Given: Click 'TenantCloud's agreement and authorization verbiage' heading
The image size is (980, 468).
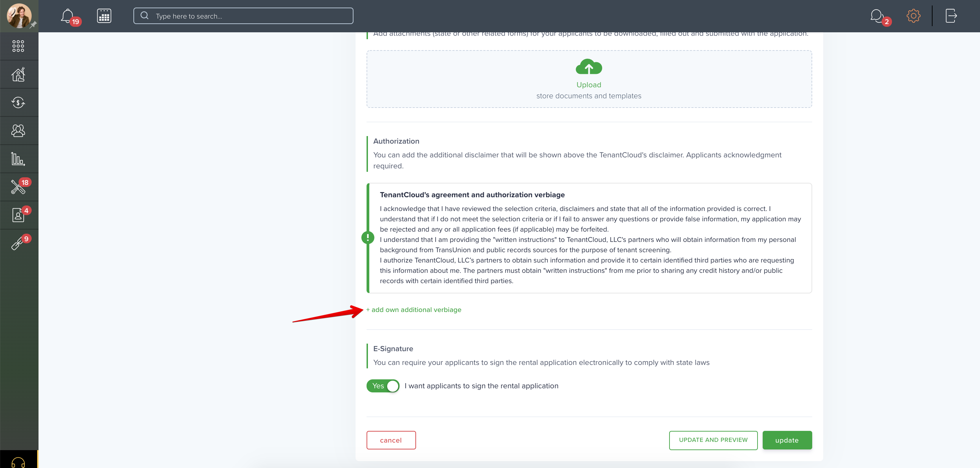Looking at the screenshot, I should pyautogui.click(x=472, y=194).
